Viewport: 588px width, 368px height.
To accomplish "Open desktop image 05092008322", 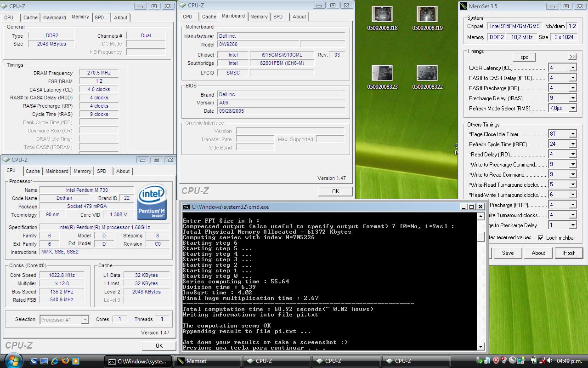I will point(427,77).
